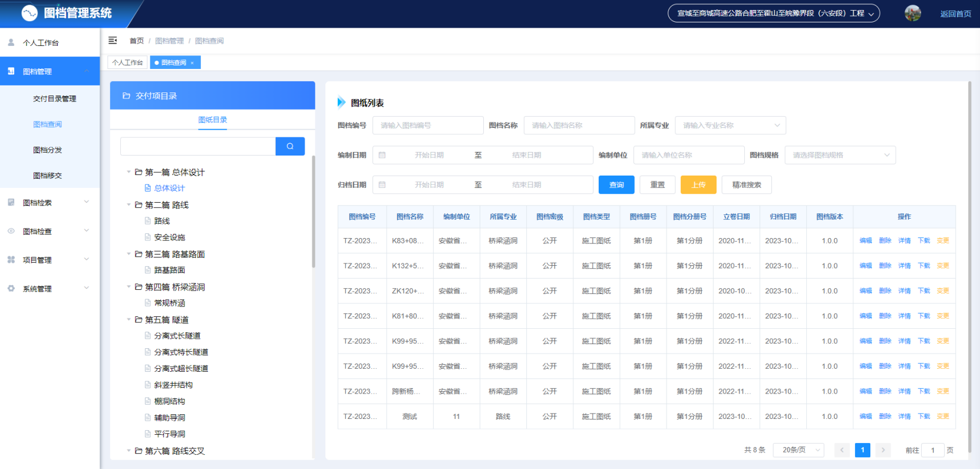Click the 图档名称 input field
The height and width of the screenshot is (469, 980).
tap(579, 125)
